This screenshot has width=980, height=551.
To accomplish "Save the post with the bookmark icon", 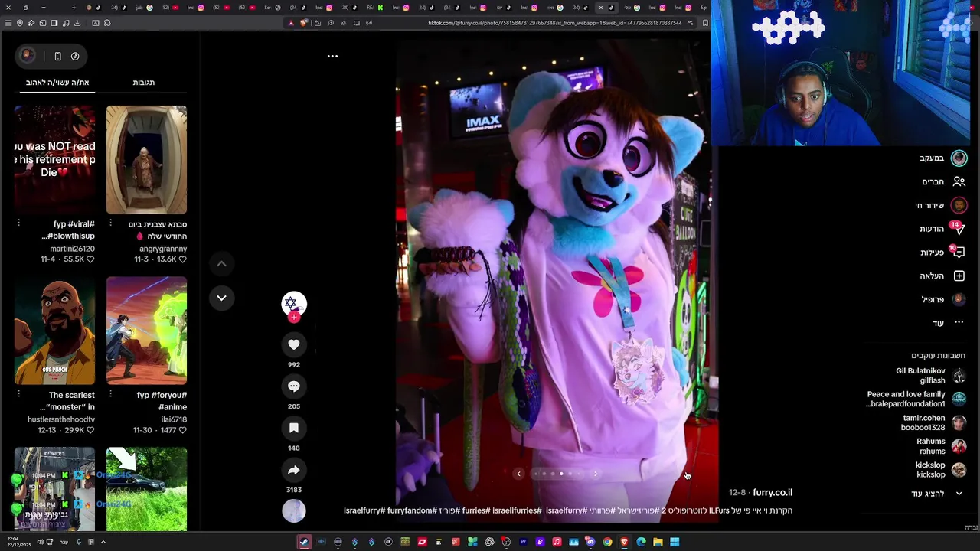I will [294, 429].
